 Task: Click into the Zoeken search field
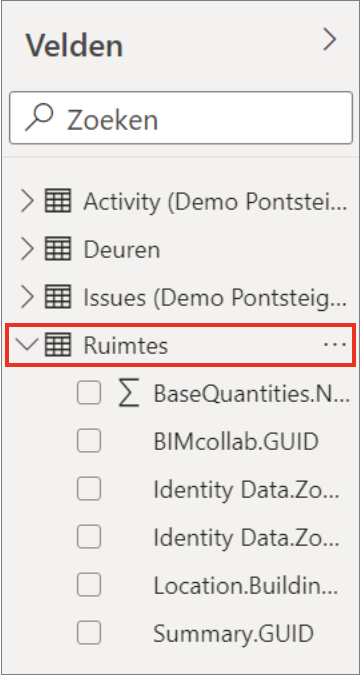pyautogui.click(x=181, y=118)
